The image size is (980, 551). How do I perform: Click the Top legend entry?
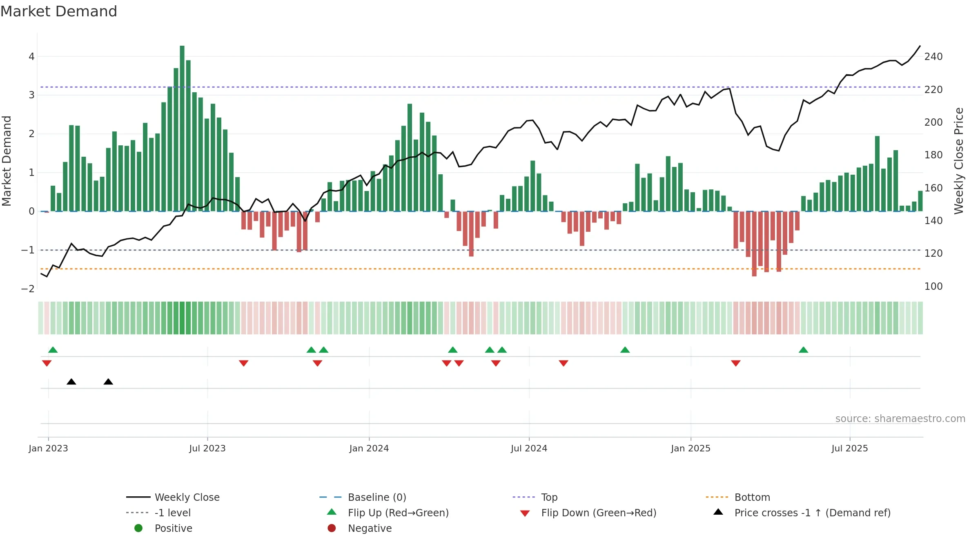click(x=535, y=497)
